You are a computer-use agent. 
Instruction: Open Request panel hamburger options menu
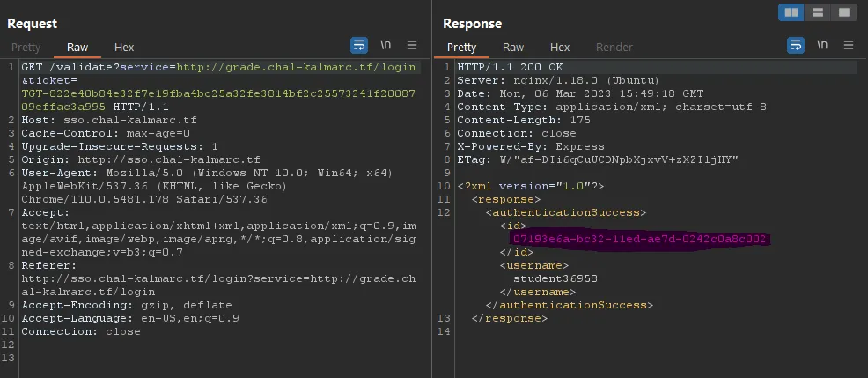[x=411, y=45]
